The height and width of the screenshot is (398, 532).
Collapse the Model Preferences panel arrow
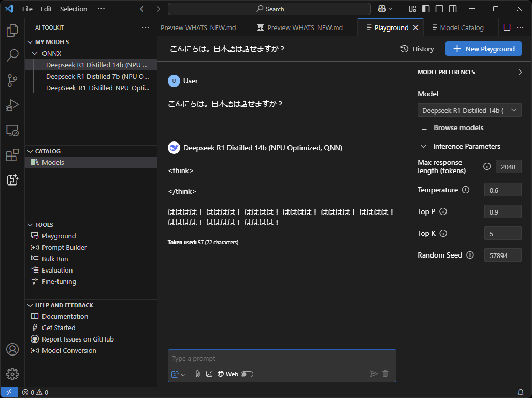520,72
